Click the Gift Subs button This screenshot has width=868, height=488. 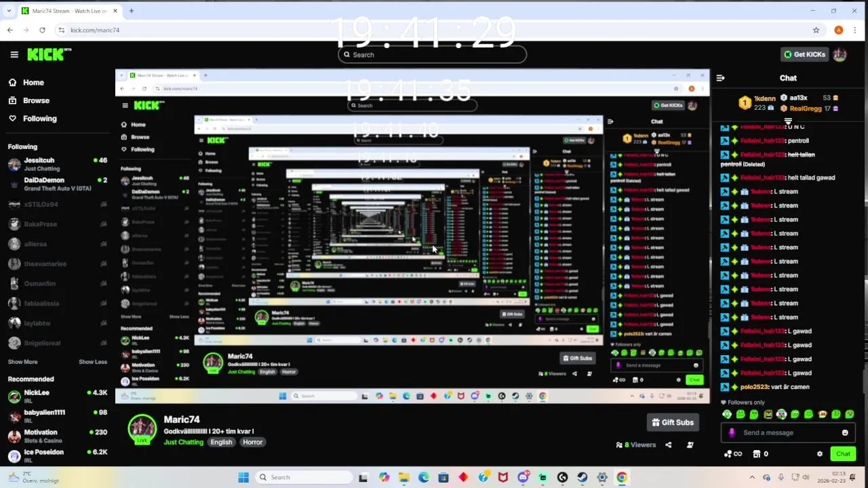[x=673, y=422]
